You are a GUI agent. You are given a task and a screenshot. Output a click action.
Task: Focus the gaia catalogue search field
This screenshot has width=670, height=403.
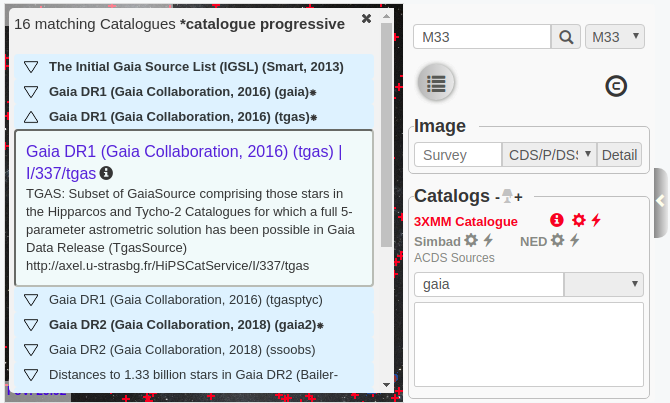tap(489, 284)
